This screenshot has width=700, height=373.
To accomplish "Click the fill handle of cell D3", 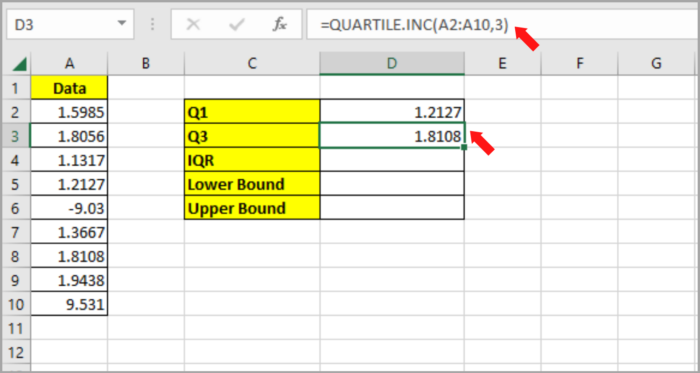I will tap(464, 147).
